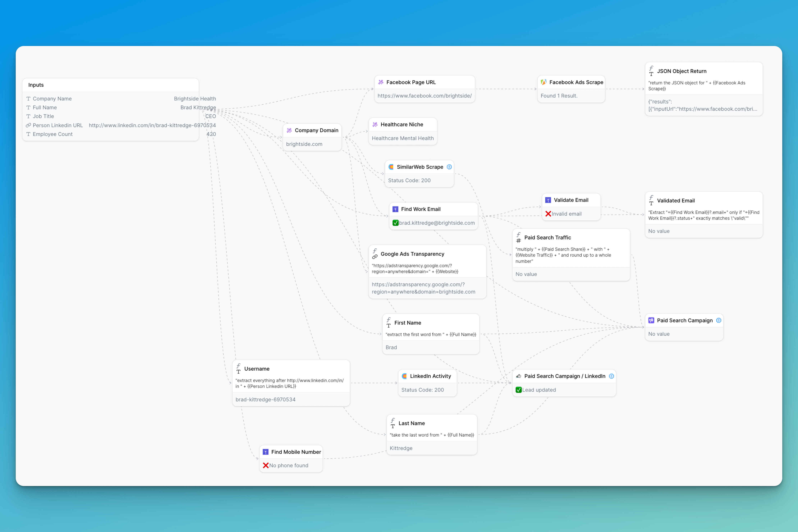Click the brad.kittredge@brightside.com email value
Screen dimensions: 798x532
437,223
